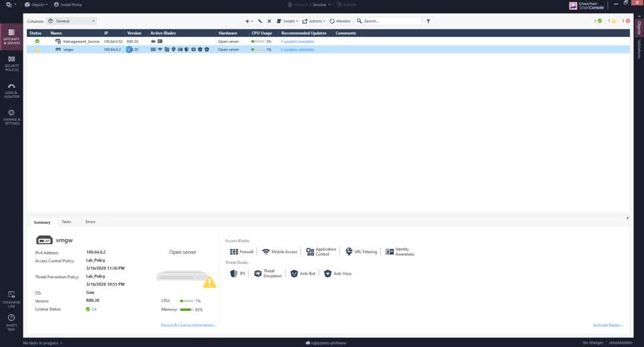Viewport: 644px width, 347px height.
Task: Click the filter funnel icon
Action: (428, 21)
